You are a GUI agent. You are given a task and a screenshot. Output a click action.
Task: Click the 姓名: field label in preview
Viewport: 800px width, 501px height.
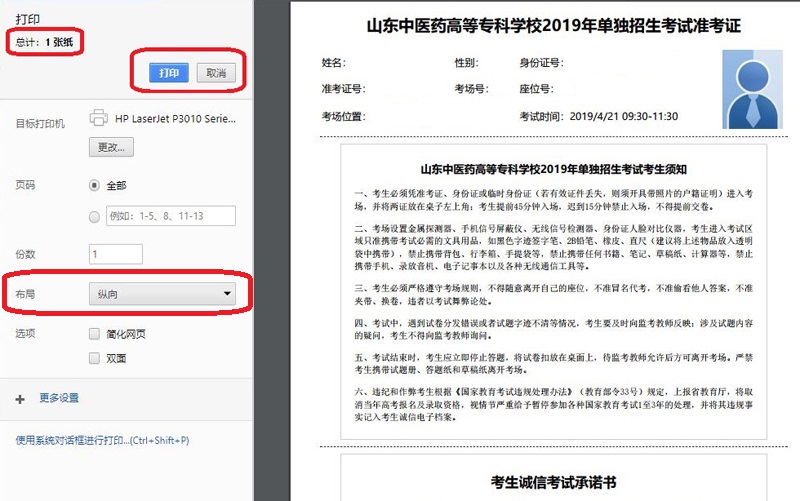tap(334, 63)
